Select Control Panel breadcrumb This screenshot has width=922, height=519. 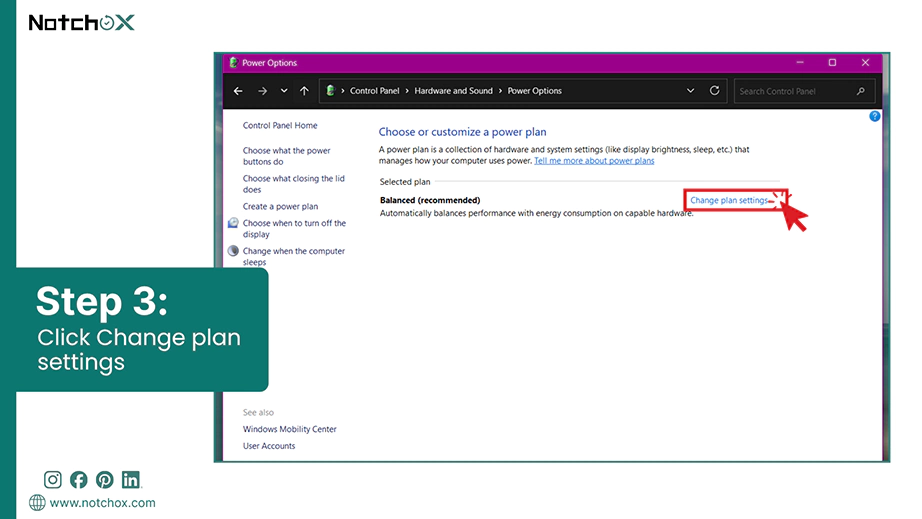click(375, 91)
